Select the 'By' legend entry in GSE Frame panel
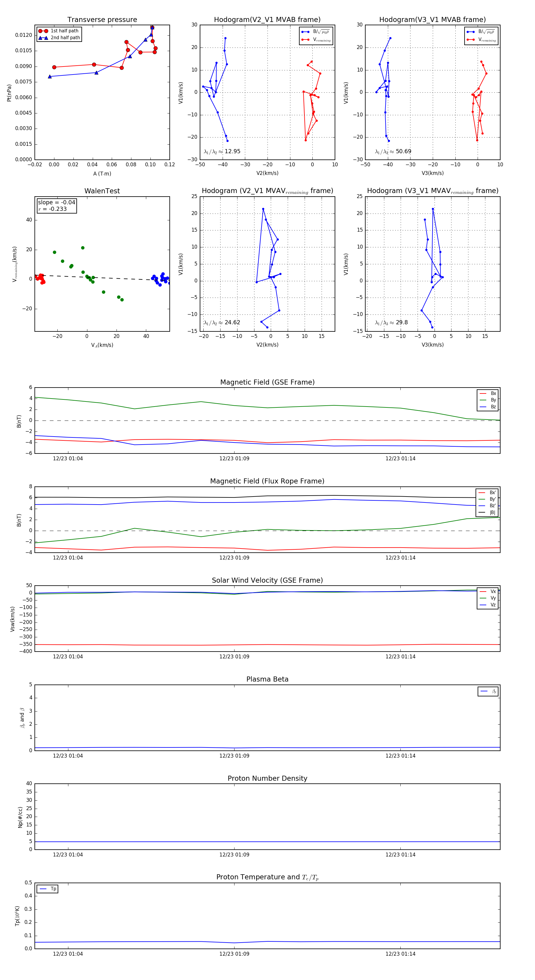Viewport: 535px width, 980px height. coord(488,400)
